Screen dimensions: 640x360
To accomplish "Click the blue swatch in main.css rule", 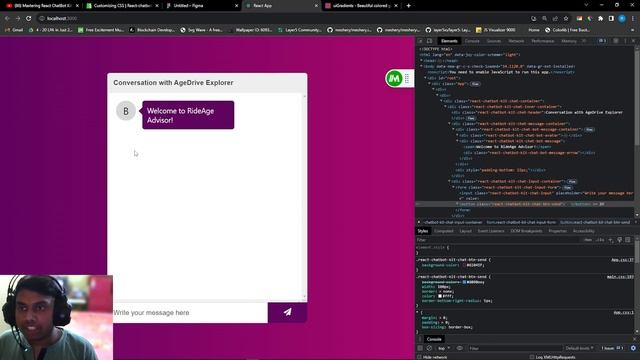I will (x=464, y=282).
